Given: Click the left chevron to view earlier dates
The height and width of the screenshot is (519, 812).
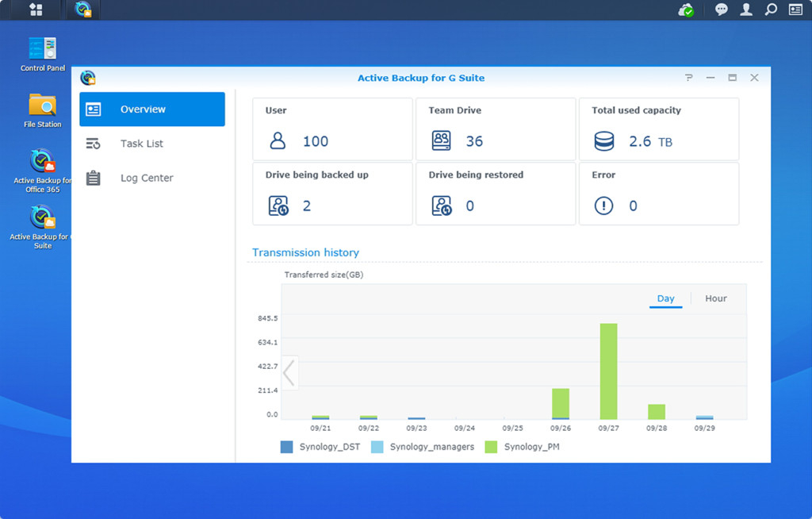Looking at the screenshot, I should click(x=289, y=372).
